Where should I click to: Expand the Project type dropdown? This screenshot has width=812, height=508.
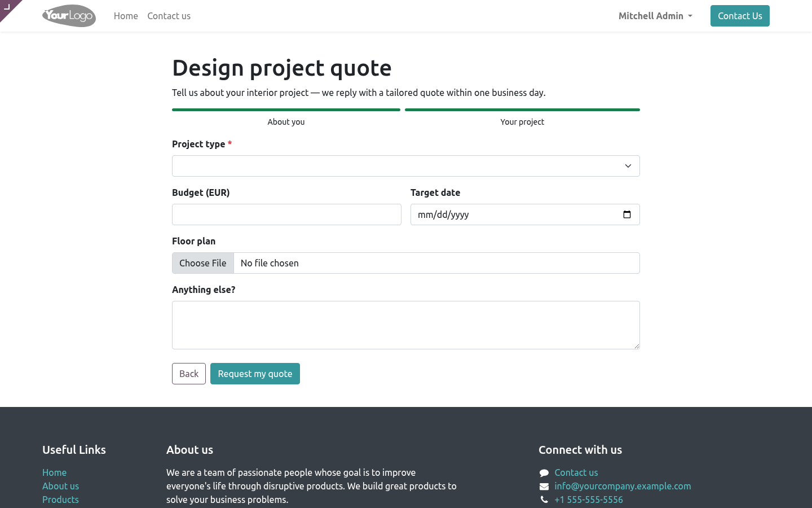pyautogui.click(x=406, y=166)
